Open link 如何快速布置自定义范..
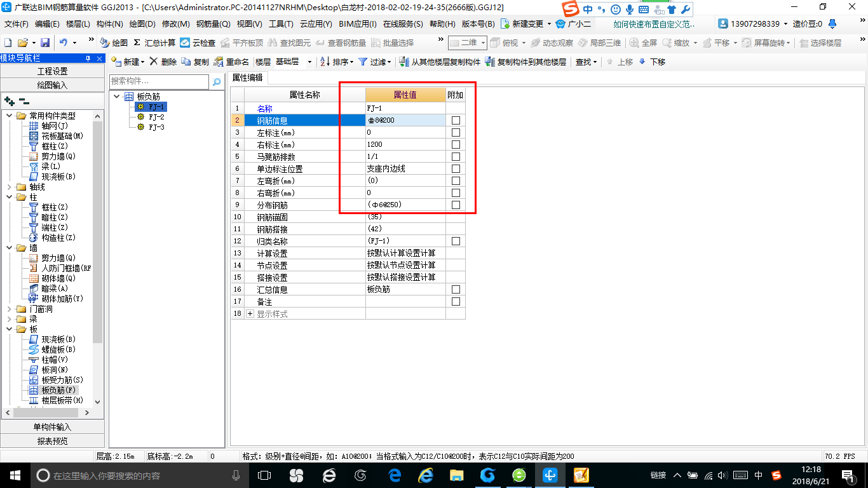 pos(654,24)
